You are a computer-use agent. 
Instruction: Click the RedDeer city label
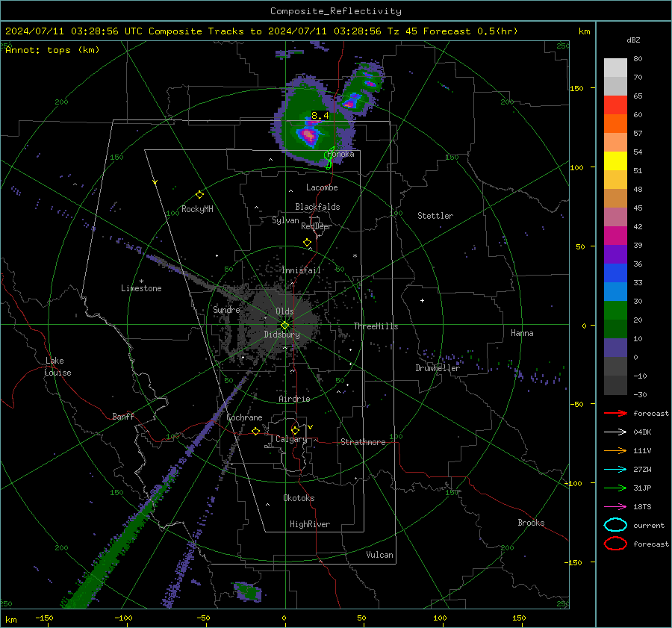pyautogui.click(x=317, y=226)
